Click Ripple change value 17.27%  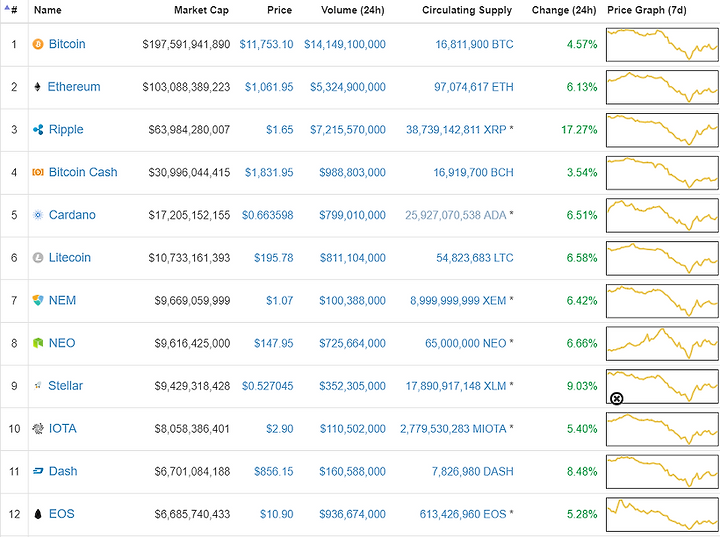click(579, 130)
